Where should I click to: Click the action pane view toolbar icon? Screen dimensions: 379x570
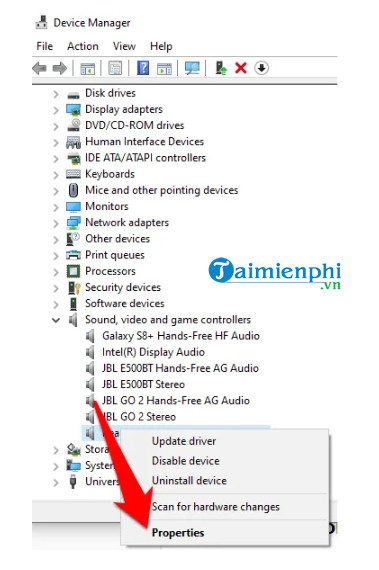tap(164, 68)
